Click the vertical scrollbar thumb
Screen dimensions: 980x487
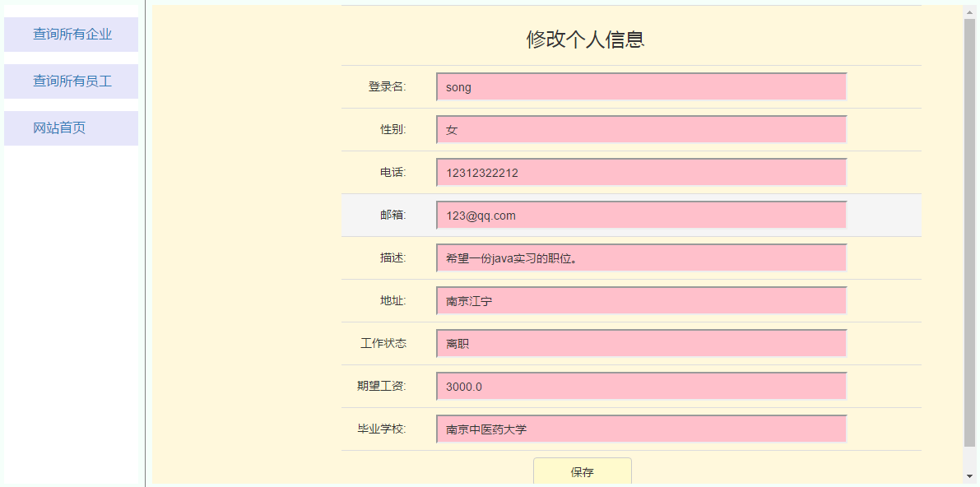tap(969, 230)
